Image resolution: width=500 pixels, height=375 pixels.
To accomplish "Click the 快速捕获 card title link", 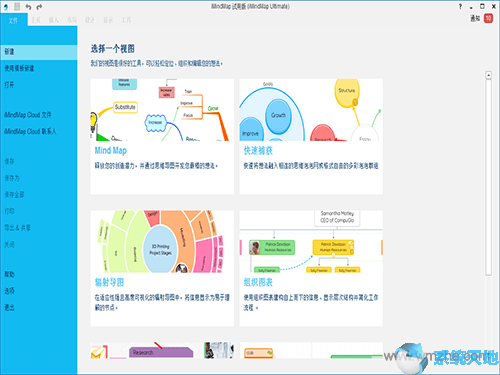I will click(258, 151).
